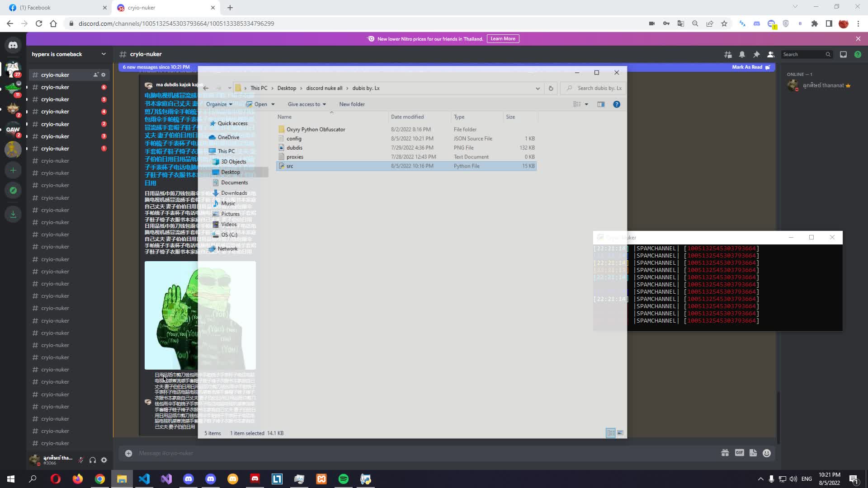The width and height of the screenshot is (868, 488).
Task: Click Explore public servers compass icon
Action: pos(13,190)
